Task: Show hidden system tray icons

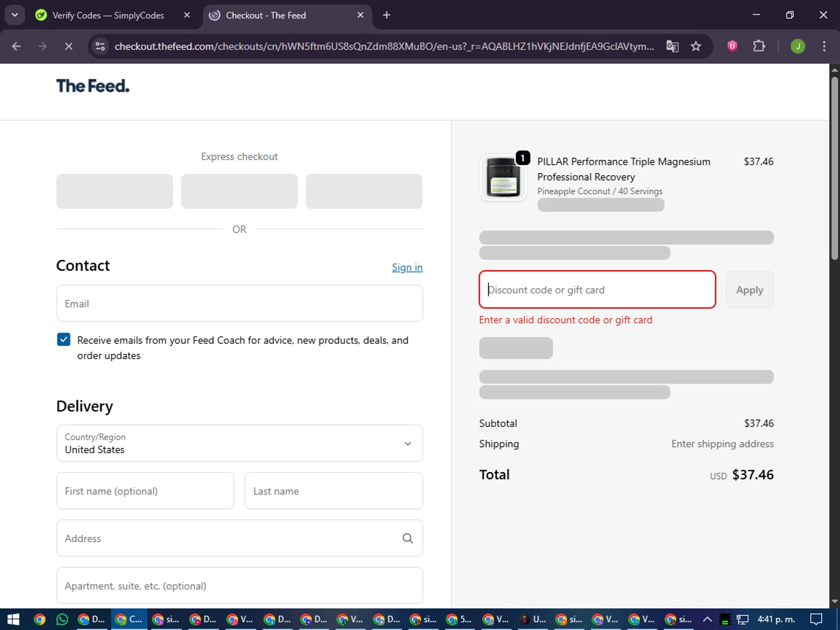Action: point(707,619)
